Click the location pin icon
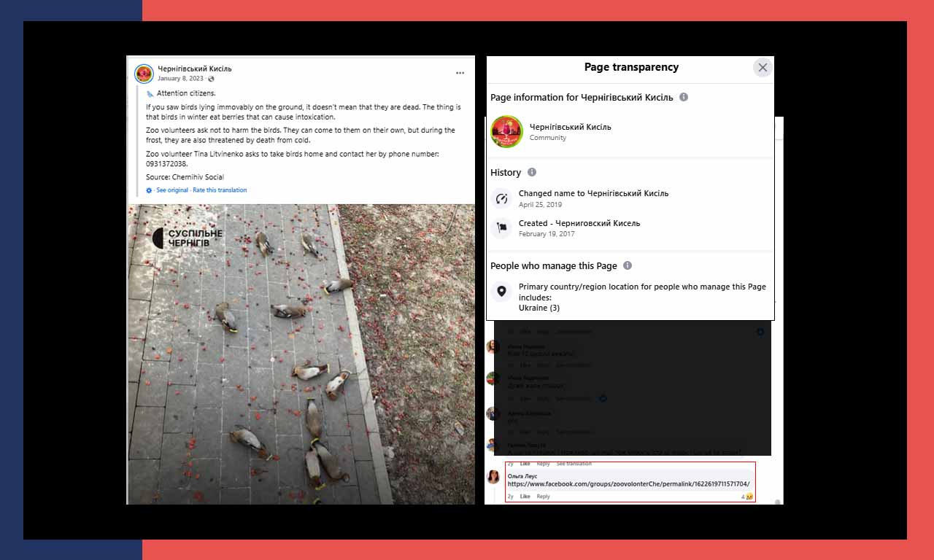Viewport: 934px width, 560px height. tap(501, 292)
